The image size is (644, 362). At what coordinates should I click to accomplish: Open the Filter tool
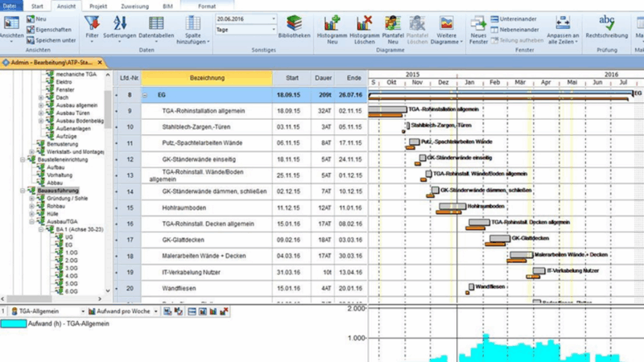click(92, 28)
